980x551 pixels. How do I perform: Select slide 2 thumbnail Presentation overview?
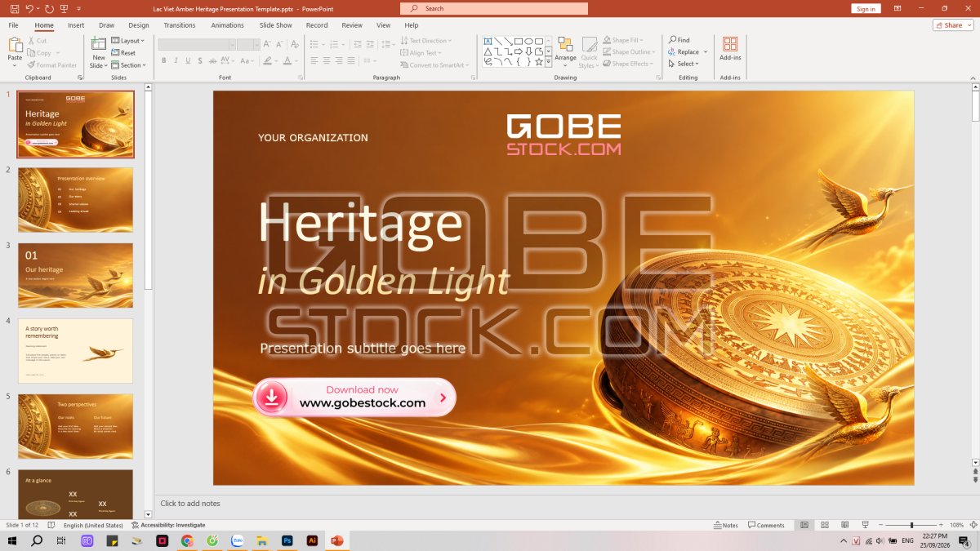[75, 199]
